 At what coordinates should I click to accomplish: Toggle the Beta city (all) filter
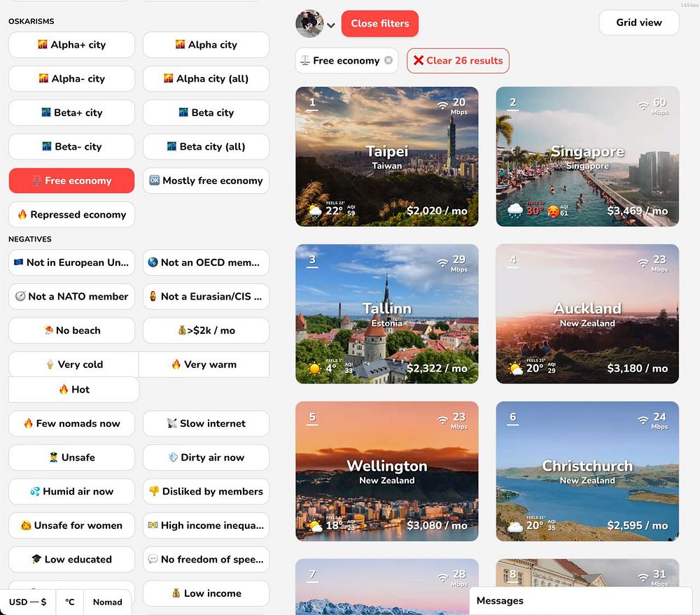pos(206,146)
